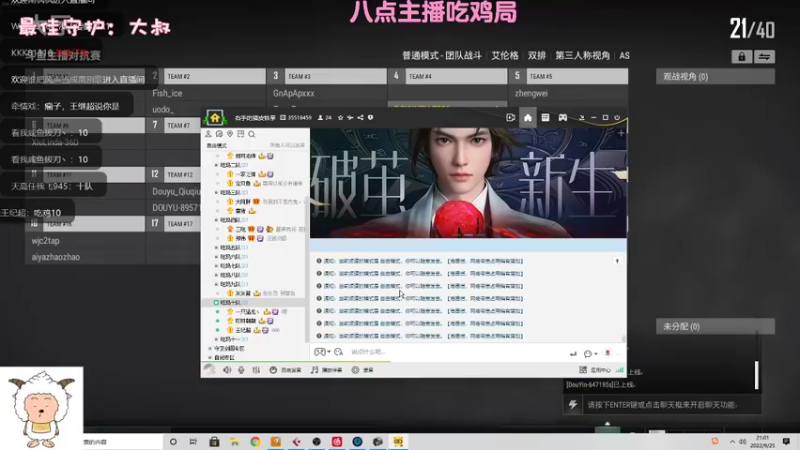Click the send return-arrow icon in chat
The image size is (800, 450).
573,353
